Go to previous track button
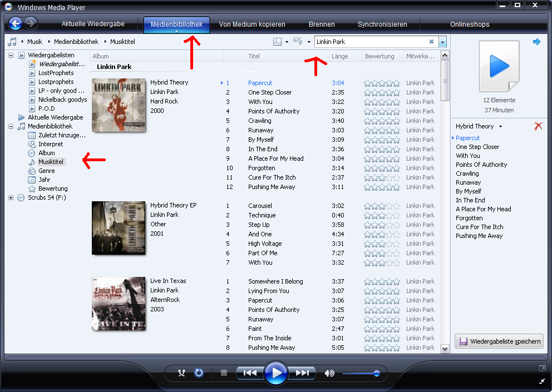Image resolution: width=552 pixels, height=392 pixels. 249,373
